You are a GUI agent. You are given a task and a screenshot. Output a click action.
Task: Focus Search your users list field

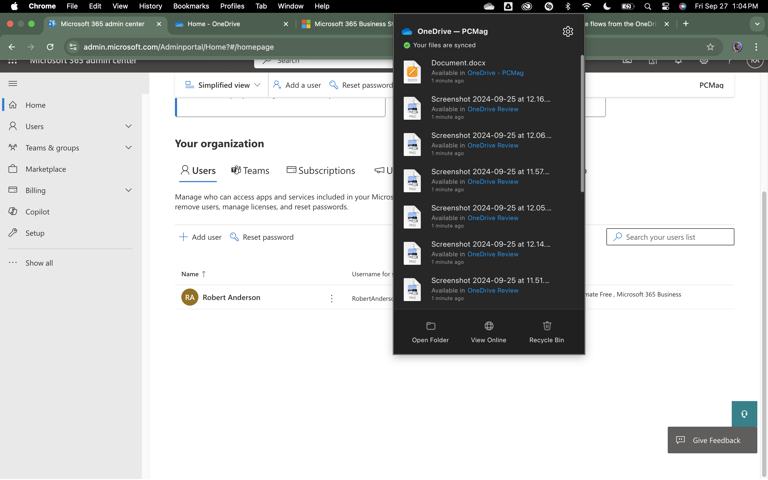click(x=670, y=237)
